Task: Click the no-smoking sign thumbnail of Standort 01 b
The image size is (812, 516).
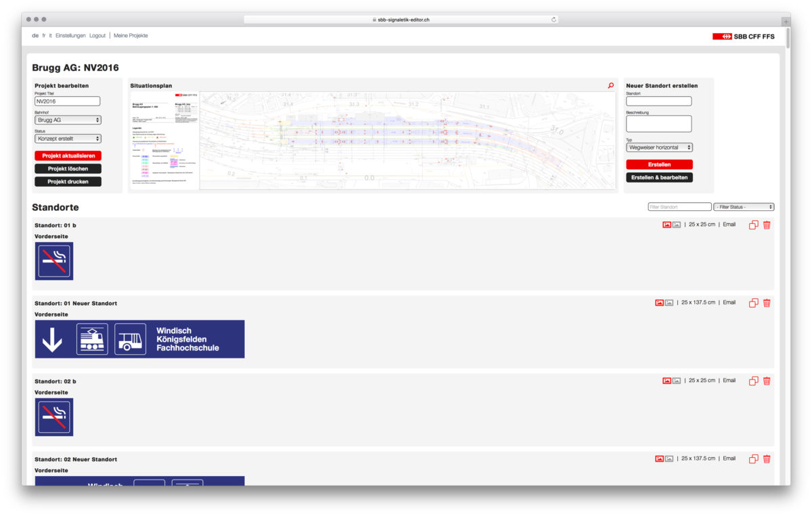Action: [54, 261]
